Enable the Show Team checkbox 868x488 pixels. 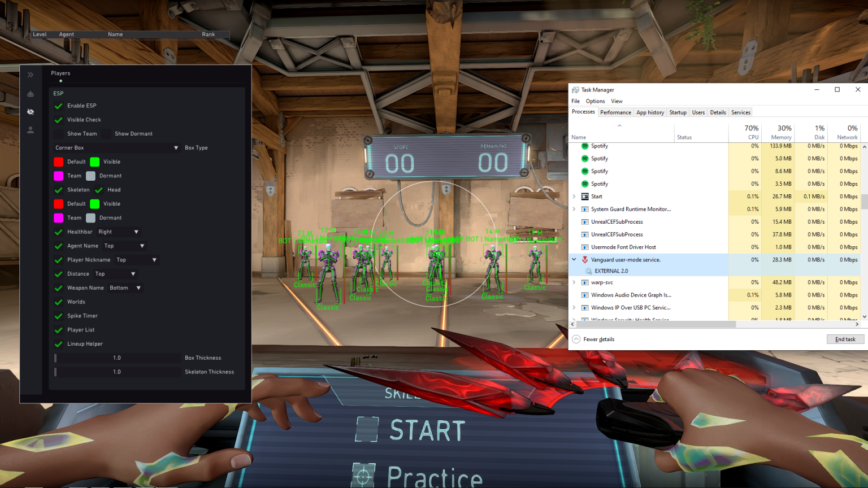[58, 134]
